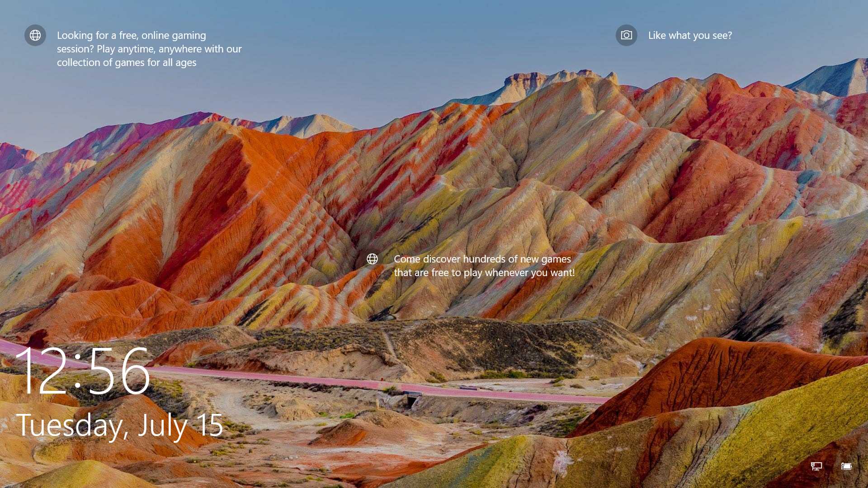Open the 'Looking for a free, online gaming' tip

pos(149,49)
